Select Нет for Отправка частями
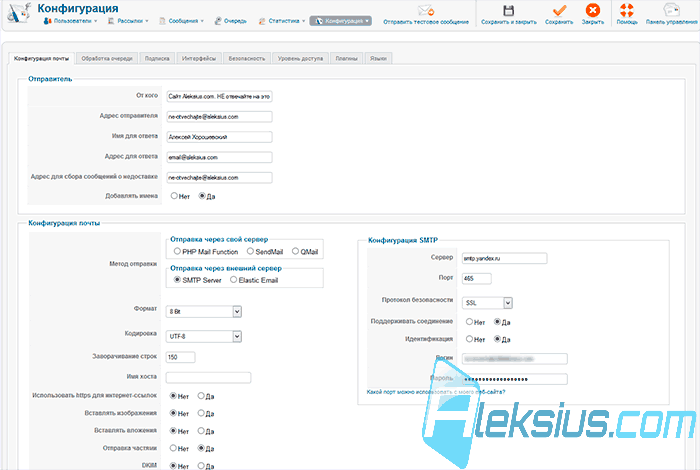700x470 pixels. (x=173, y=448)
